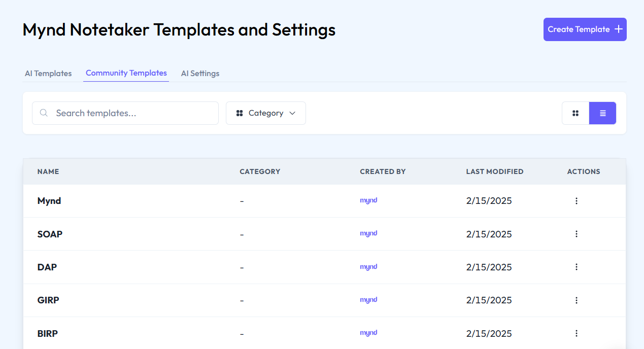Click the Mynd logo in the SOAP row
Screen dimensions: 644x349
[368, 234]
